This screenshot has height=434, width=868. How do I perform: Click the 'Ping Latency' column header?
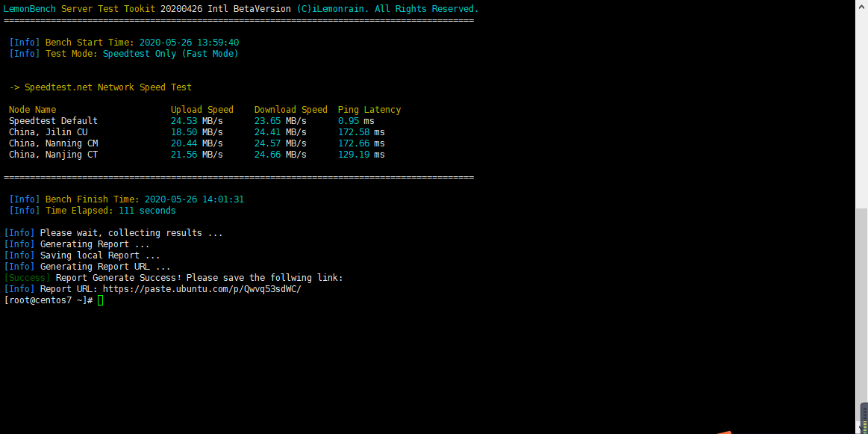369,110
